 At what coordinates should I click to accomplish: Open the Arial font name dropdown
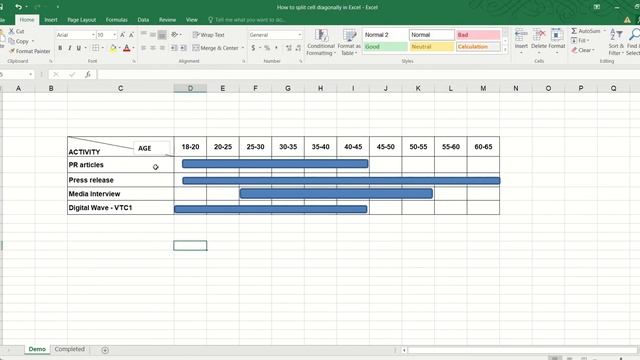pyautogui.click(x=93, y=35)
